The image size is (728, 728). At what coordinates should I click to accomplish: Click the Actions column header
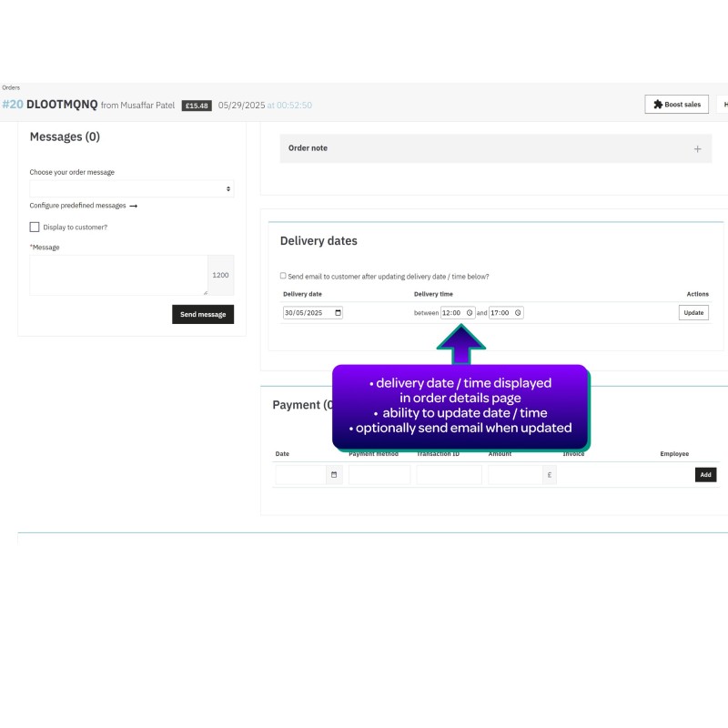[697, 294]
